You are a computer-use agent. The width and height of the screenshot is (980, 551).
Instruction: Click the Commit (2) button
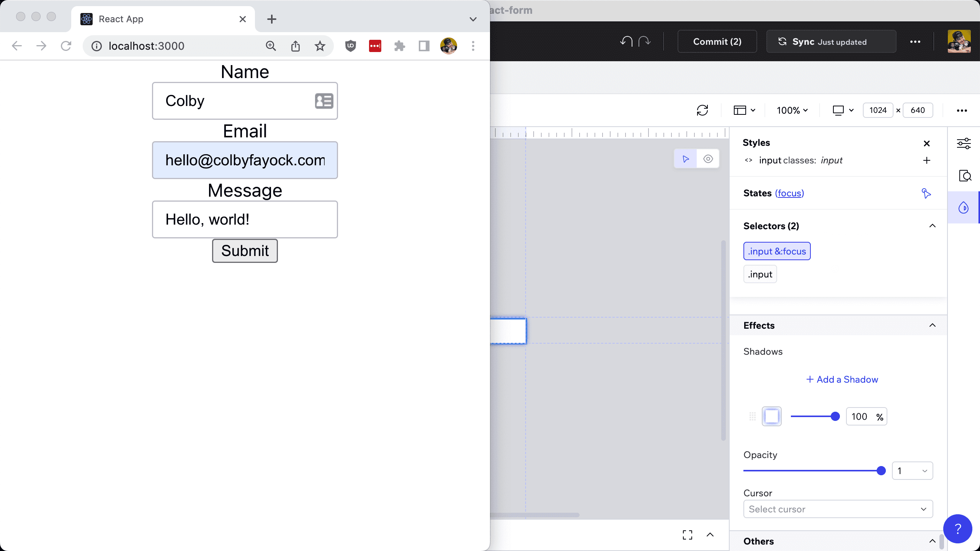point(717,42)
